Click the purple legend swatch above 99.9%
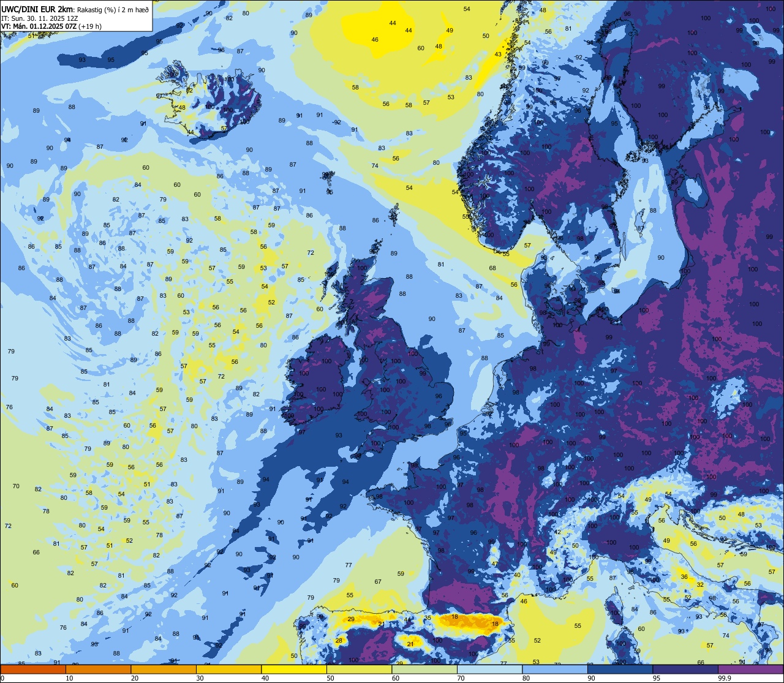 750,669
